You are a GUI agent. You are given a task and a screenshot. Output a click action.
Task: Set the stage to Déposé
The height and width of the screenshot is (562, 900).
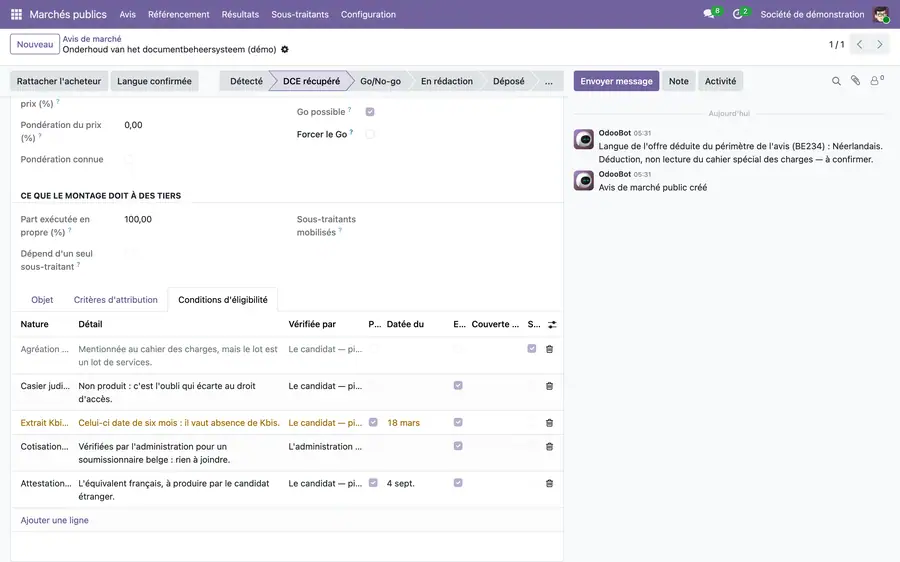[509, 81]
